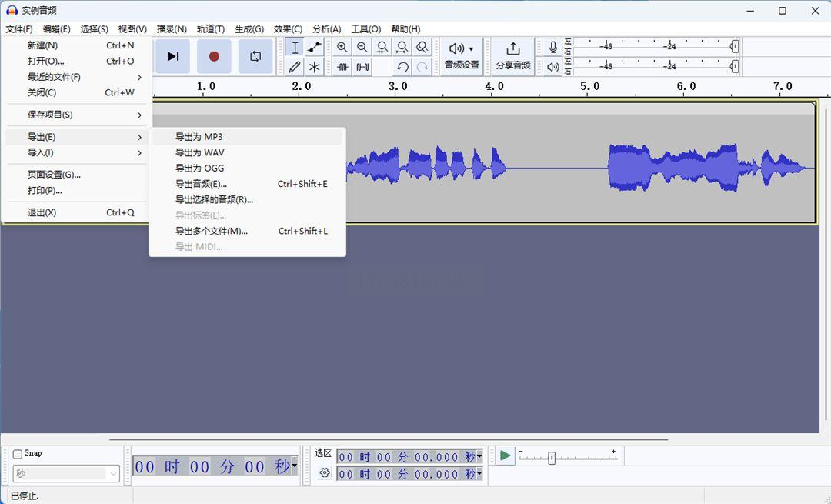Select the I-beam selection tool
This screenshot has height=504, width=831.
click(x=295, y=48)
